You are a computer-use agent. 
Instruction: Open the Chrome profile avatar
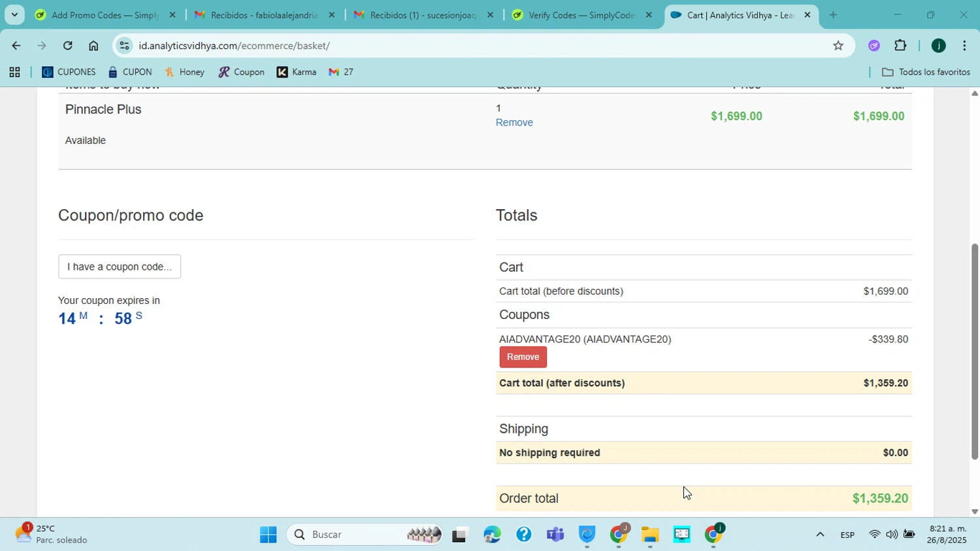[x=938, y=46]
